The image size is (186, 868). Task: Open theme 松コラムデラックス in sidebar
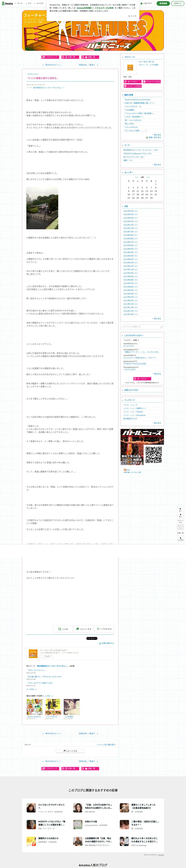click(x=134, y=157)
